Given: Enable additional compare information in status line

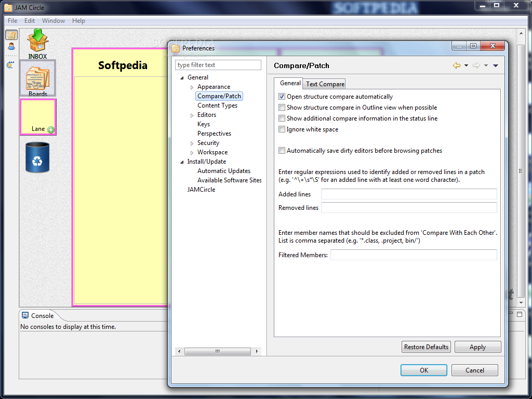Looking at the screenshot, I should coord(282,118).
